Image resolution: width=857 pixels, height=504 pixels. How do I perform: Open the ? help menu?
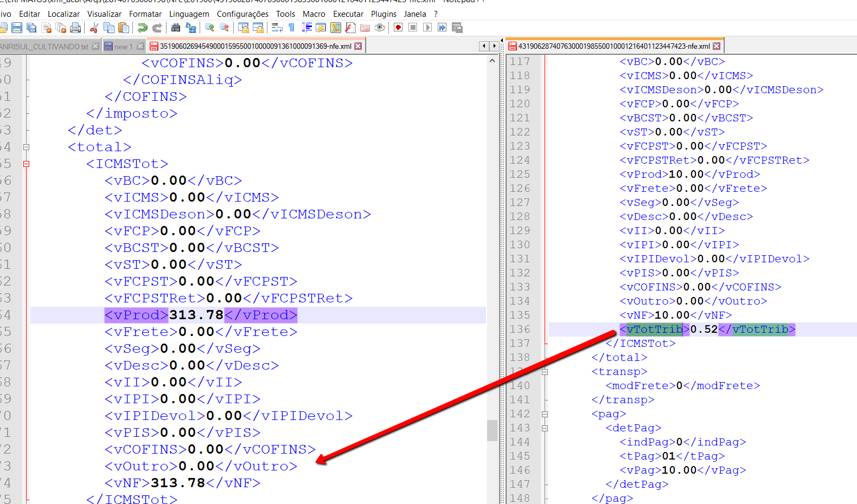coord(436,14)
